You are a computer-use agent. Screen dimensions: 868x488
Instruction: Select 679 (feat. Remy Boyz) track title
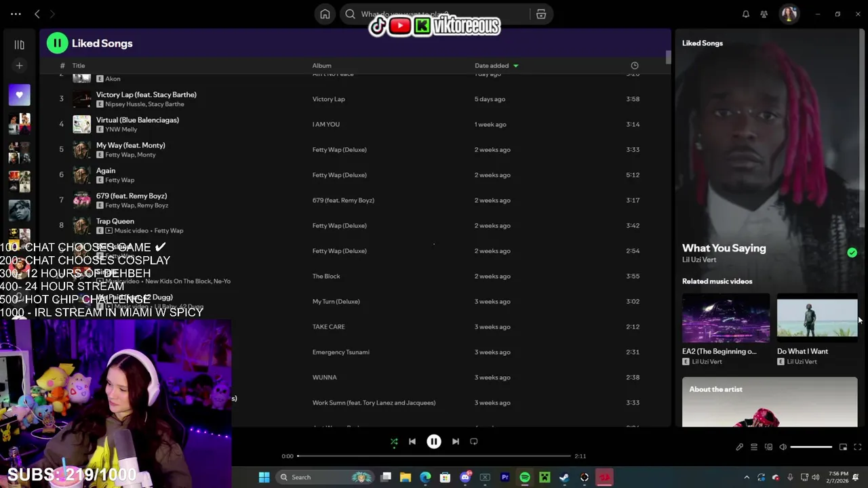coord(132,196)
